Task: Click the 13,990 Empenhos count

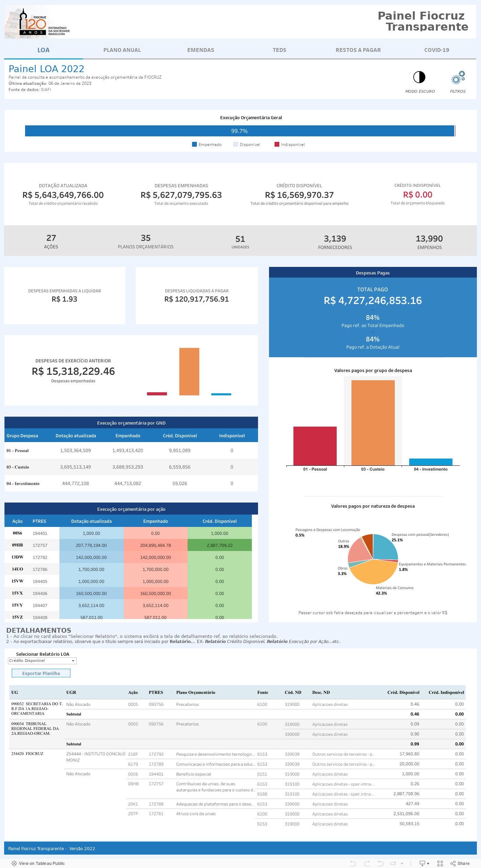Action: 429,239
